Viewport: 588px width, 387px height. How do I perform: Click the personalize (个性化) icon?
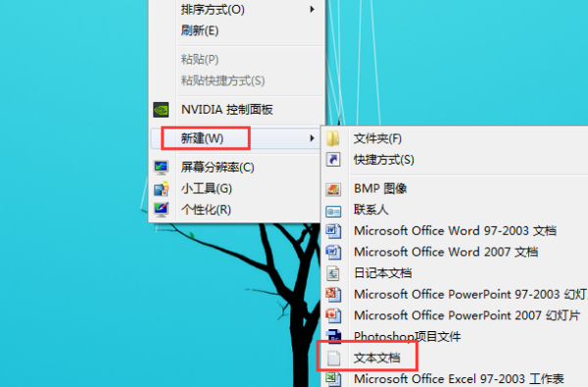pos(161,210)
